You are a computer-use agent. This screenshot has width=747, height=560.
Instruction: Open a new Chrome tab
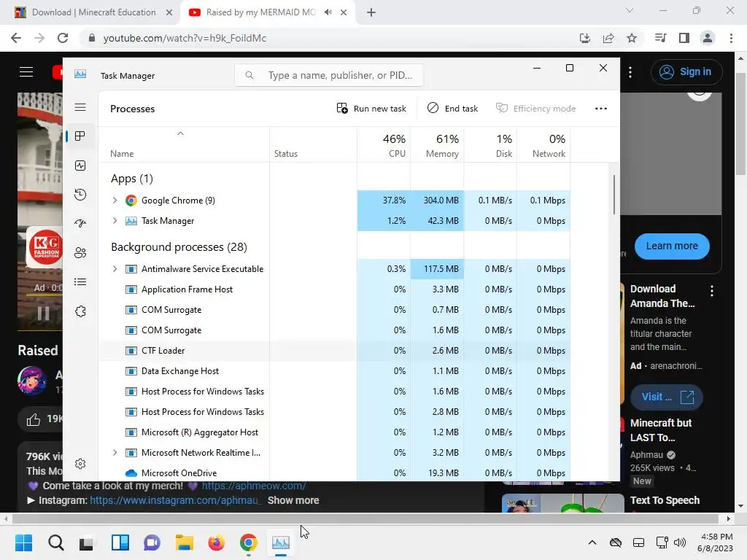[x=371, y=12]
